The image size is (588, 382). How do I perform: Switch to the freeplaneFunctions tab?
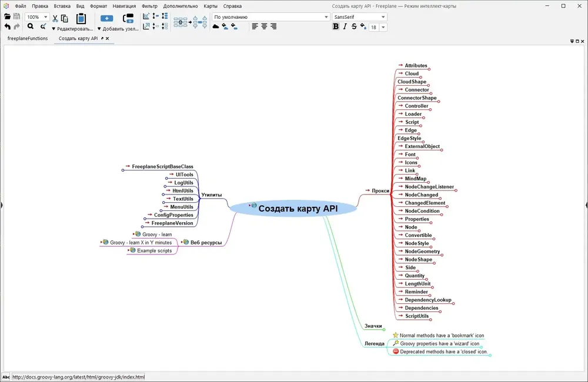[28, 38]
